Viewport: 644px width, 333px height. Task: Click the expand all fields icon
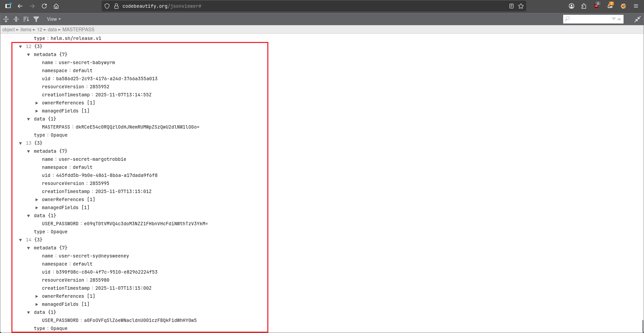pos(6,19)
